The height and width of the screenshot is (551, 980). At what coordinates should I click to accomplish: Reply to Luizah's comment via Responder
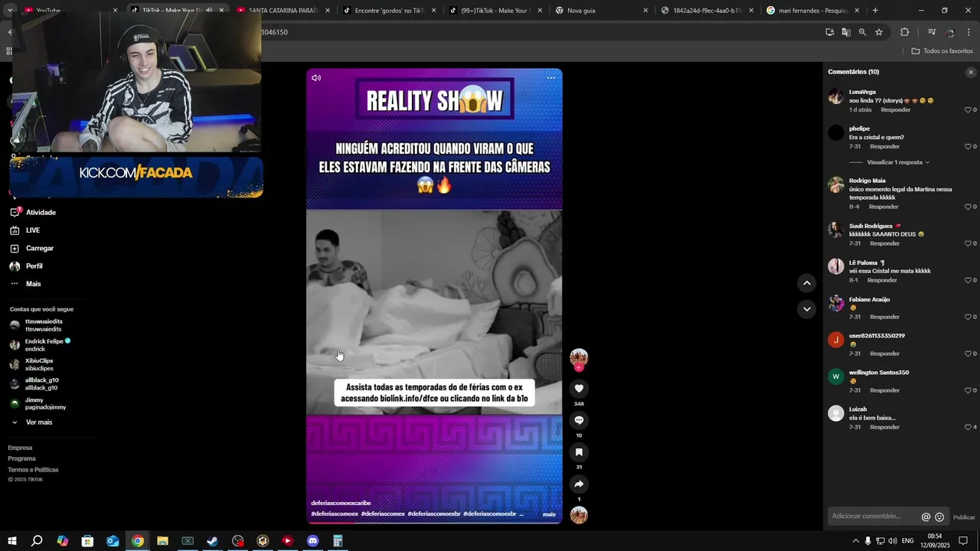tap(884, 427)
